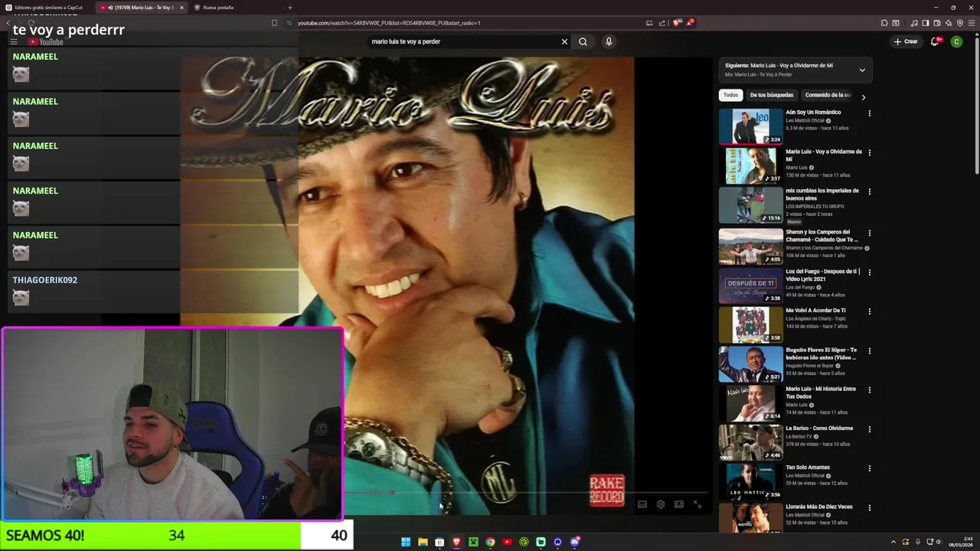Open Aún Soy Un Romántico video thumbnail

(750, 126)
